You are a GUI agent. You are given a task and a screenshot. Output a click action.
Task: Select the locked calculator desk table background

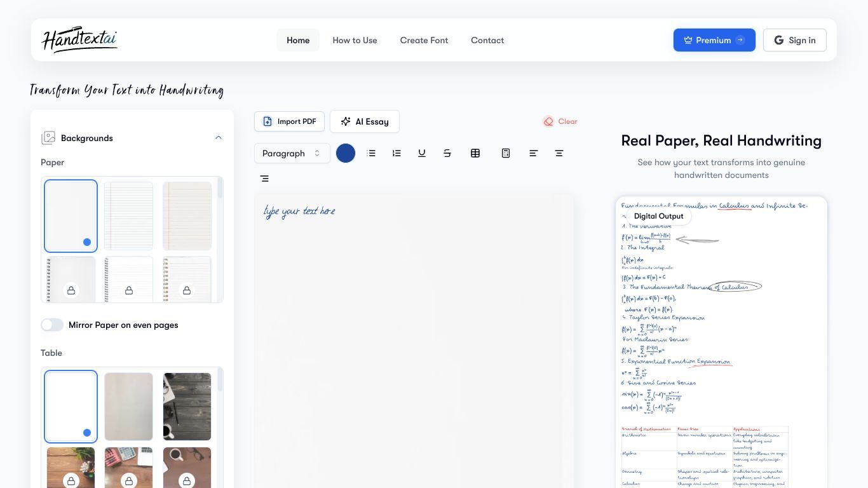tap(128, 468)
